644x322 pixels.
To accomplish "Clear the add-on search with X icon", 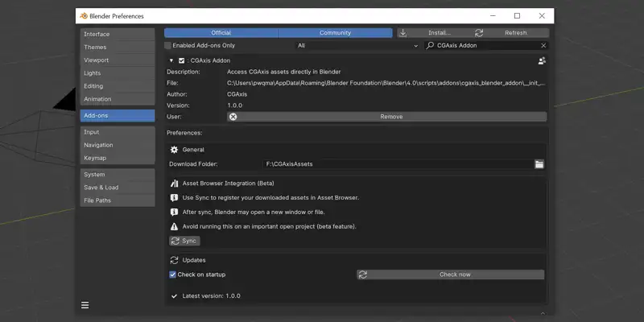I will [x=543, y=46].
